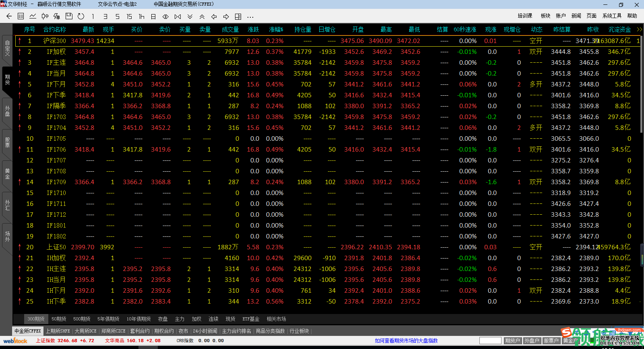
Task: Select the 相关市场 tab
Action: pos(276,319)
